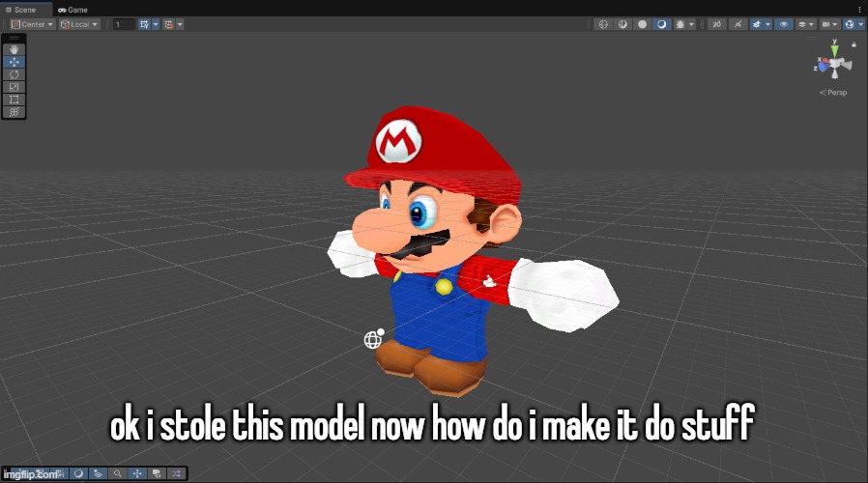Select wireframe draw mode
Image resolution: width=868 pixels, height=483 pixels.
(x=603, y=24)
